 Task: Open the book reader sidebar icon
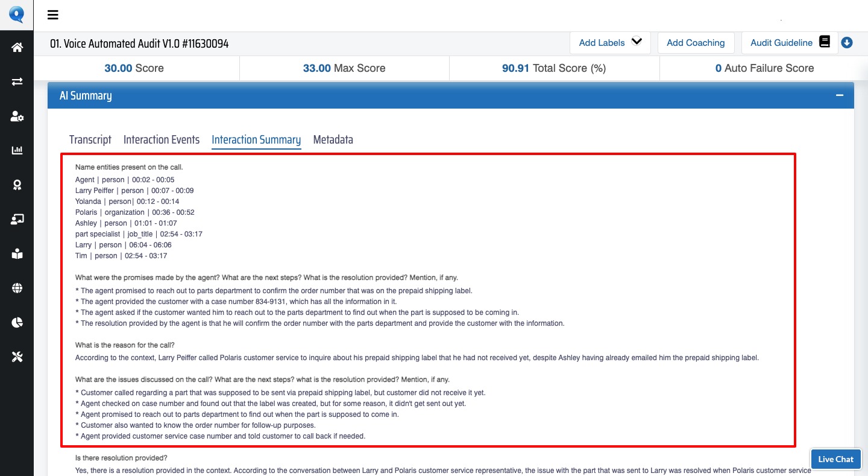17,254
